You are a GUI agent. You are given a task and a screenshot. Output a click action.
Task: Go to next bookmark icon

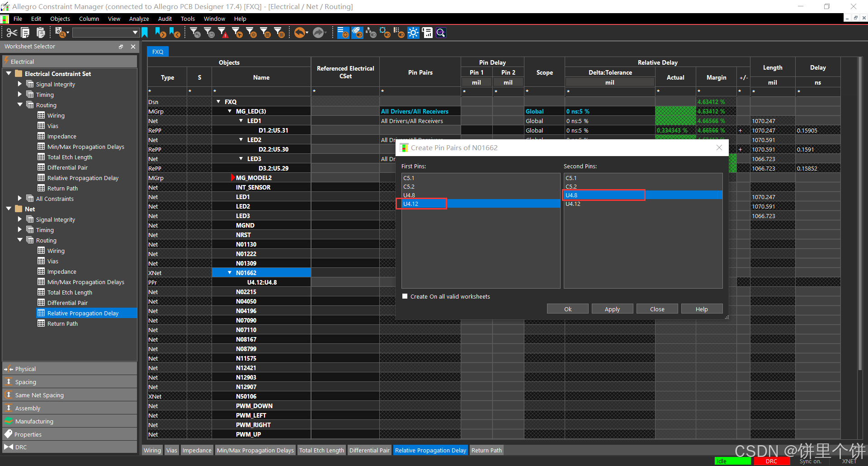[x=160, y=33]
